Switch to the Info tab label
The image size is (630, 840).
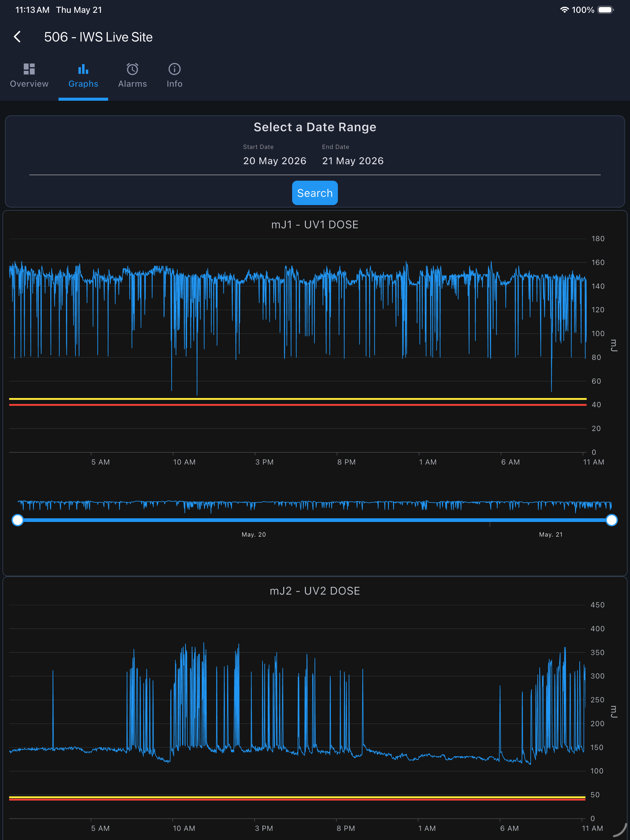[174, 84]
